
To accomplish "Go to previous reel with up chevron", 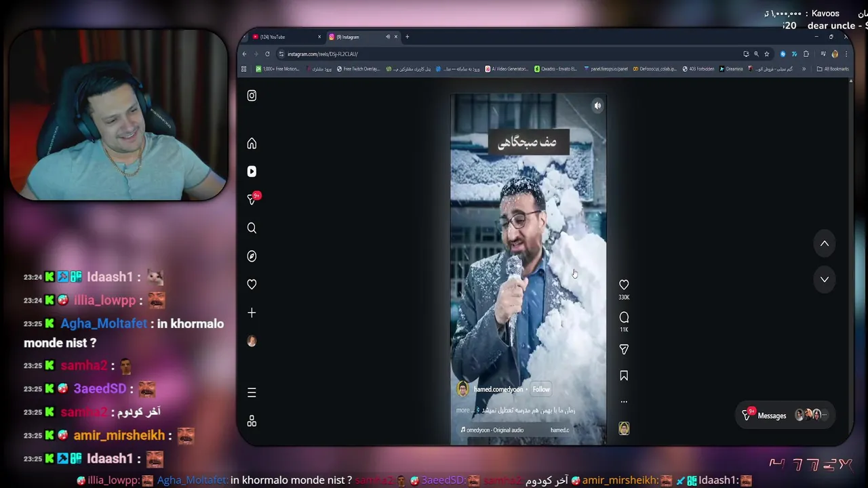I will click(x=825, y=244).
